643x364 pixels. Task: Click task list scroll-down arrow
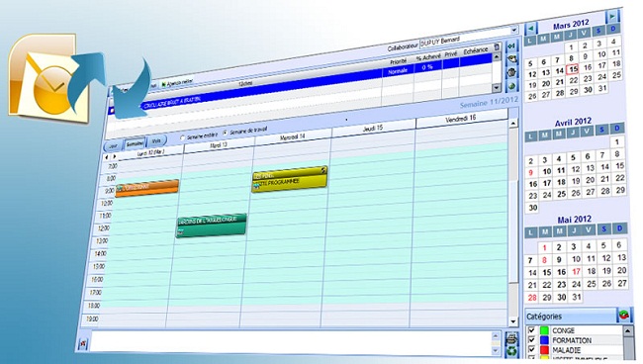pyautogui.click(x=497, y=87)
